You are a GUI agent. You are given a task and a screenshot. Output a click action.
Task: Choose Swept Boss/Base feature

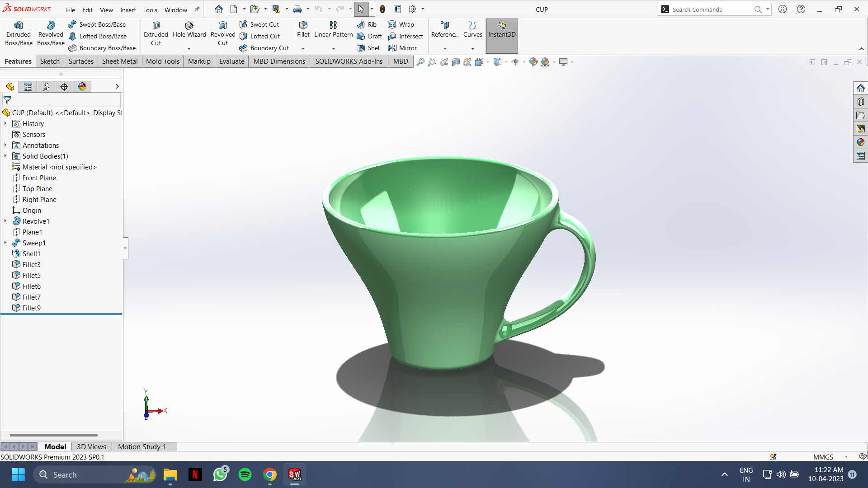[97, 24]
